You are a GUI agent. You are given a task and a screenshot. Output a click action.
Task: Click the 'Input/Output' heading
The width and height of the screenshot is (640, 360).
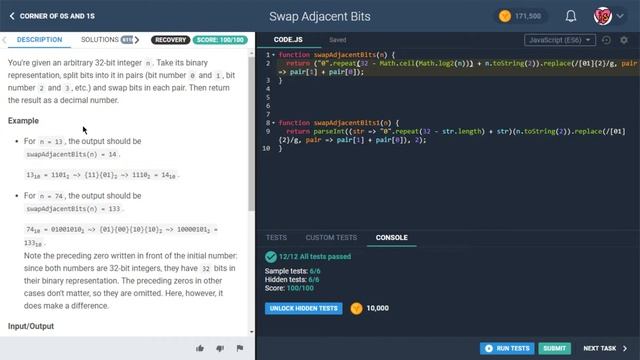(31, 326)
